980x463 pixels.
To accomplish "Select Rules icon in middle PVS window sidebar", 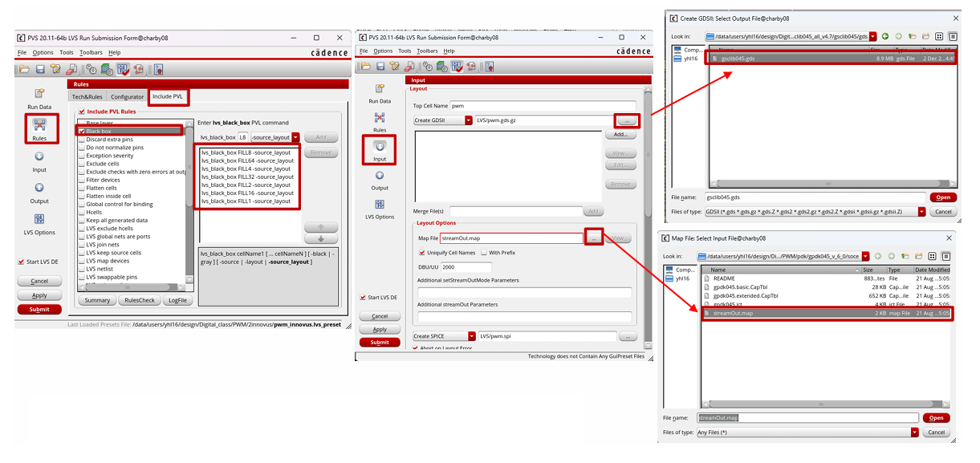I will [x=380, y=122].
